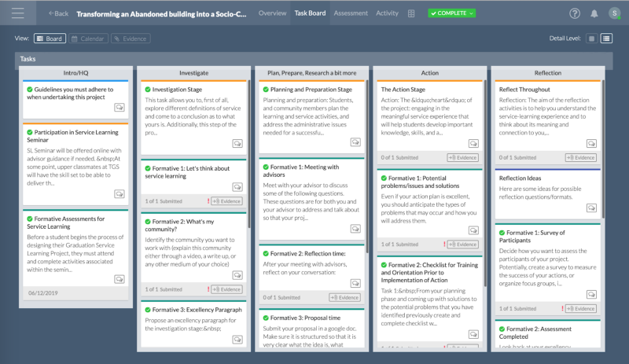
Task: Switch to the Overview tab
Action: pyautogui.click(x=272, y=13)
